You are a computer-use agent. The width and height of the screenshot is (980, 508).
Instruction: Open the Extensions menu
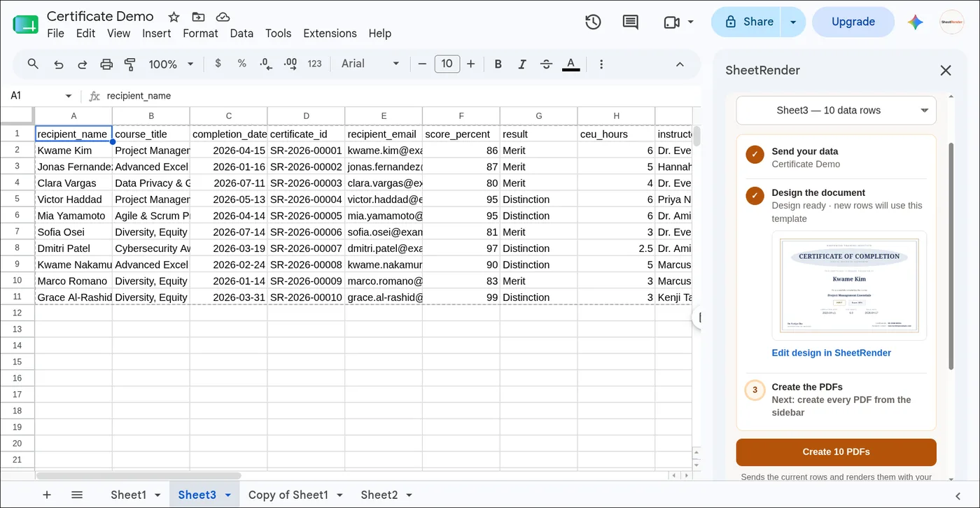coord(330,33)
